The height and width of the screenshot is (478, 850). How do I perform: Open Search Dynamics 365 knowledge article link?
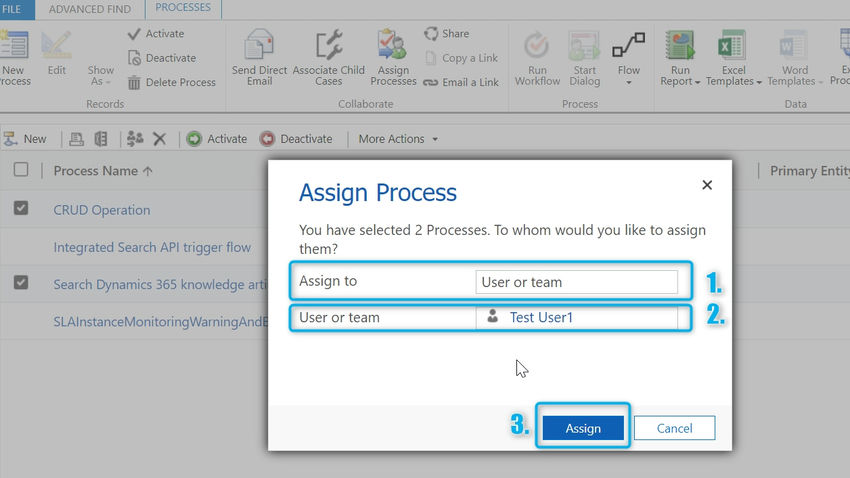(160, 285)
